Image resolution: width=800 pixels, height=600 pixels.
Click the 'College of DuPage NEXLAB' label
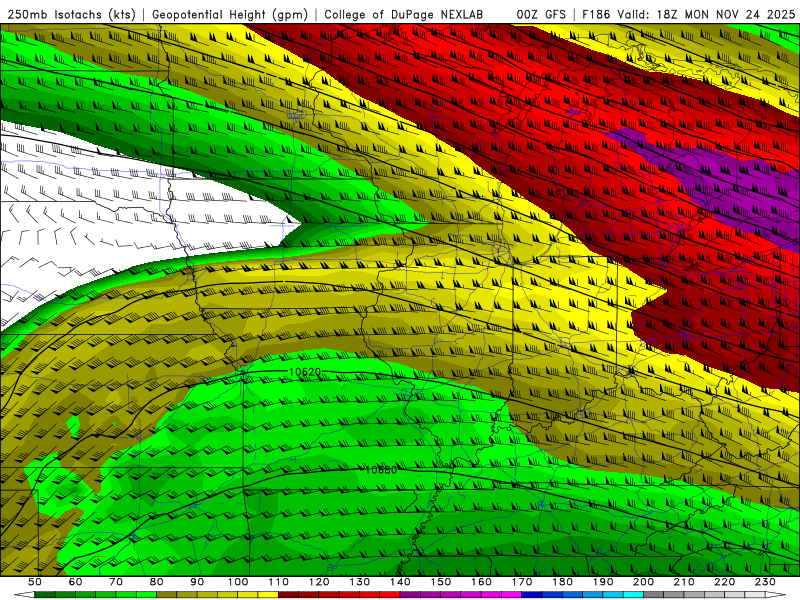[403, 15]
